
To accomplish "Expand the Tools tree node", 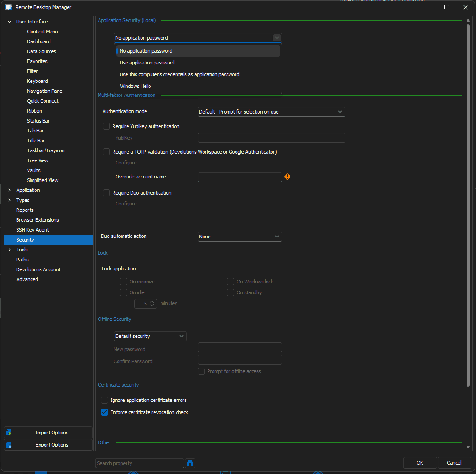I will (x=9, y=250).
